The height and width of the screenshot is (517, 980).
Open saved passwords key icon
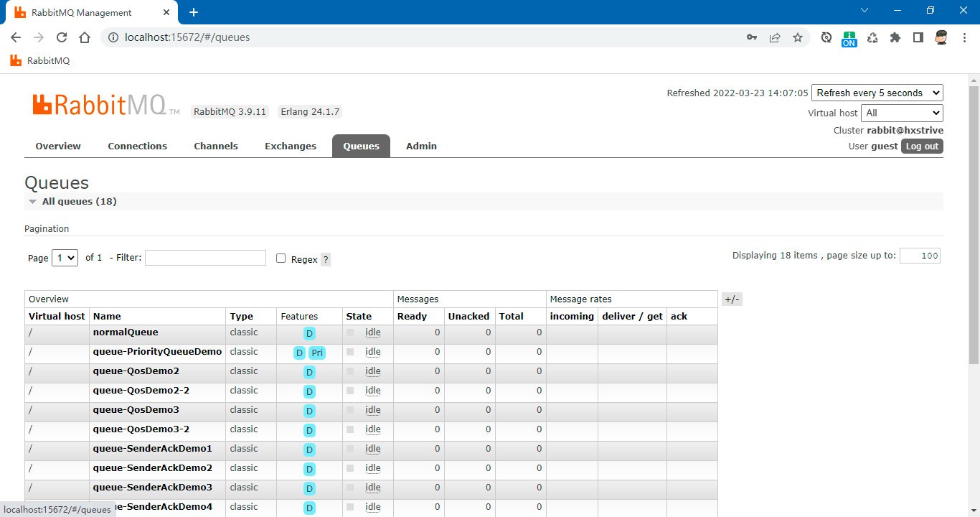click(752, 37)
